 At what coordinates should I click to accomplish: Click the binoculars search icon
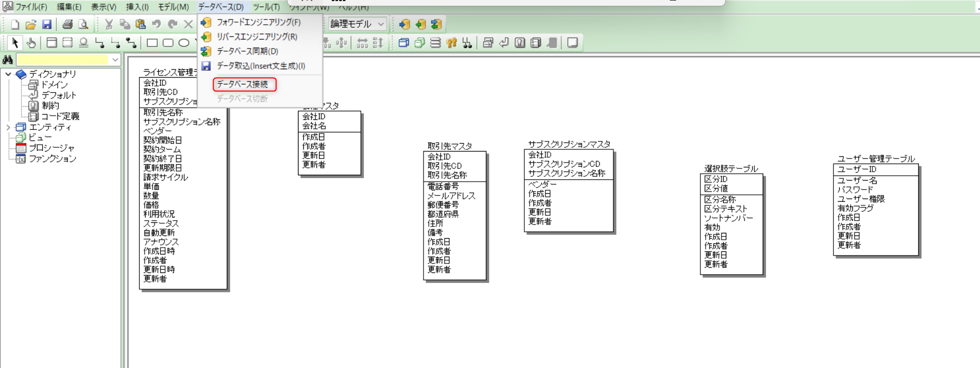(x=7, y=60)
